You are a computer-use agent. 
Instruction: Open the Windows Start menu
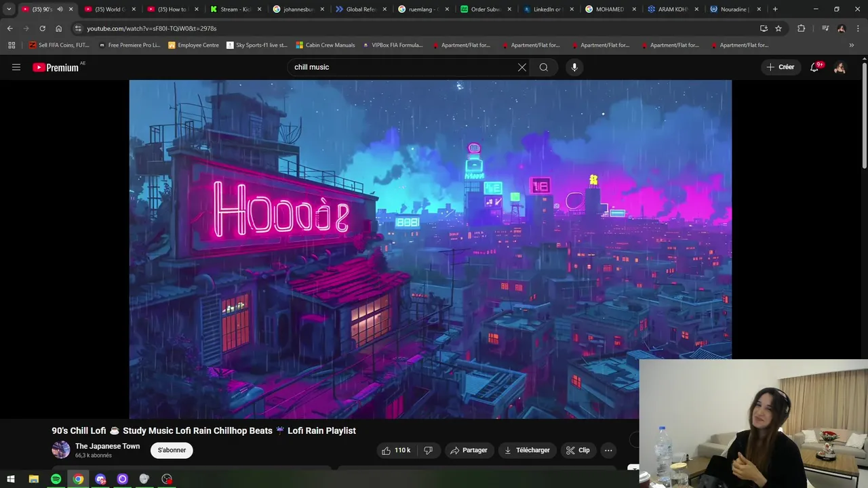pos(11,479)
